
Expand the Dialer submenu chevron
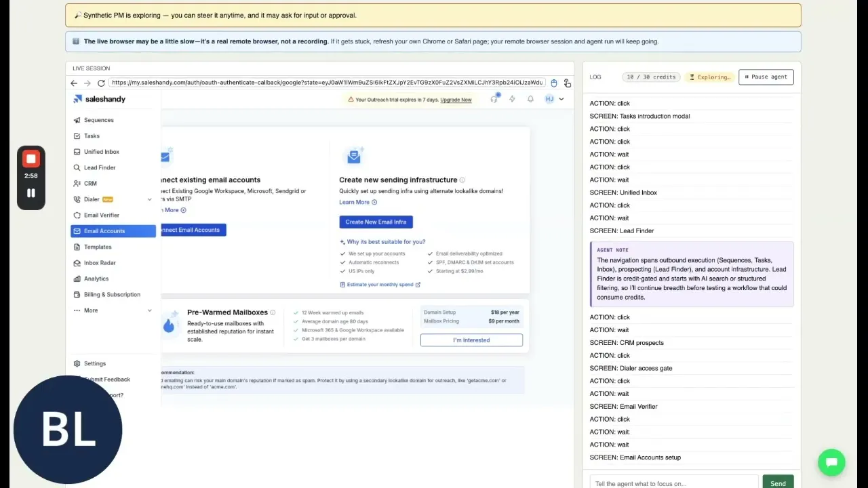pyautogui.click(x=150, y=199)
